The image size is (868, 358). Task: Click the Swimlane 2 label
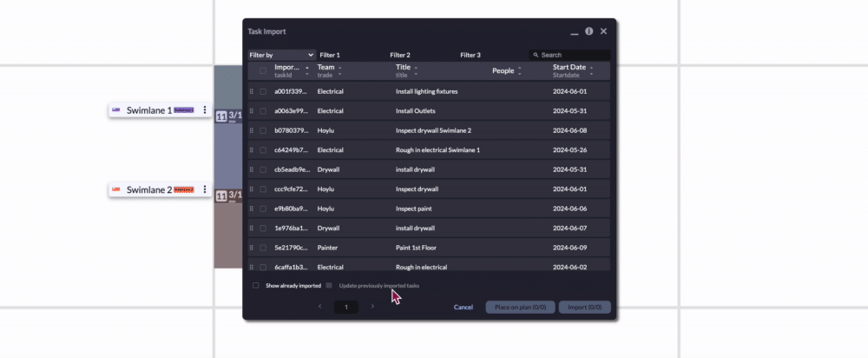point(149,189)
